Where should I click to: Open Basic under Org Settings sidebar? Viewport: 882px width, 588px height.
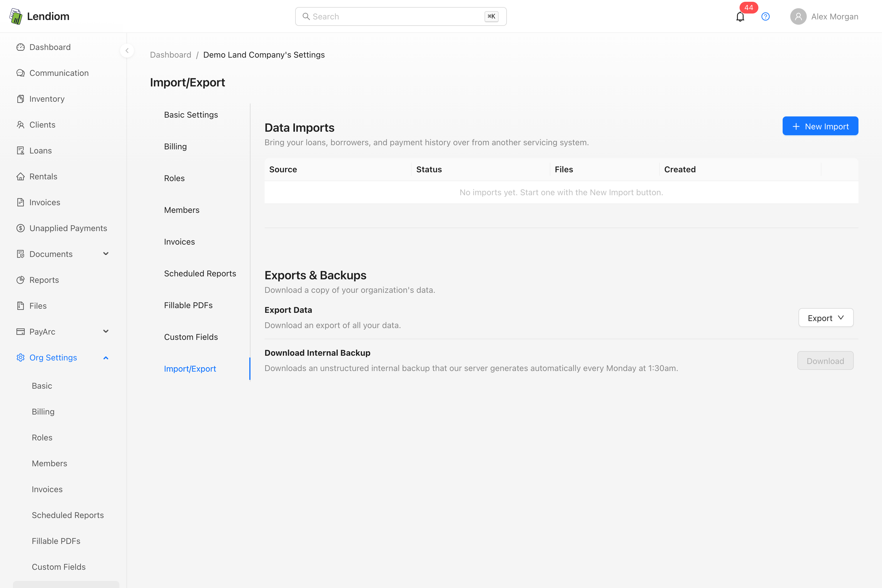pyautogui.click(x=42, y=386)
